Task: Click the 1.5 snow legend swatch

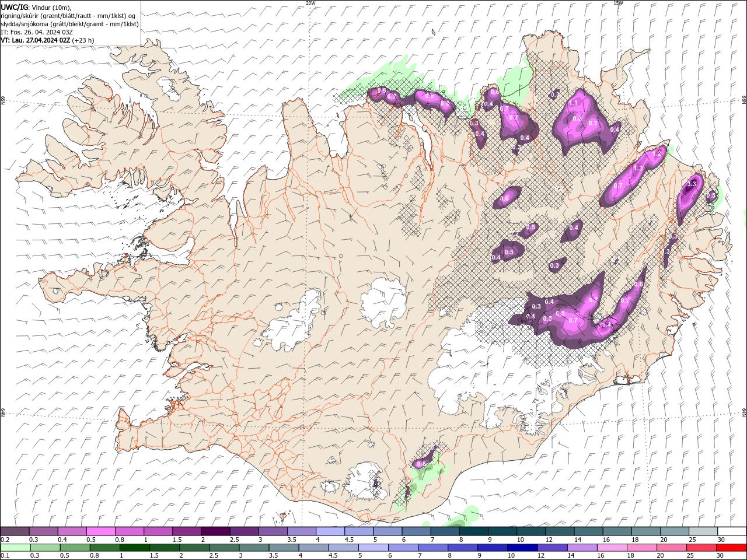Action: point(187,531)
